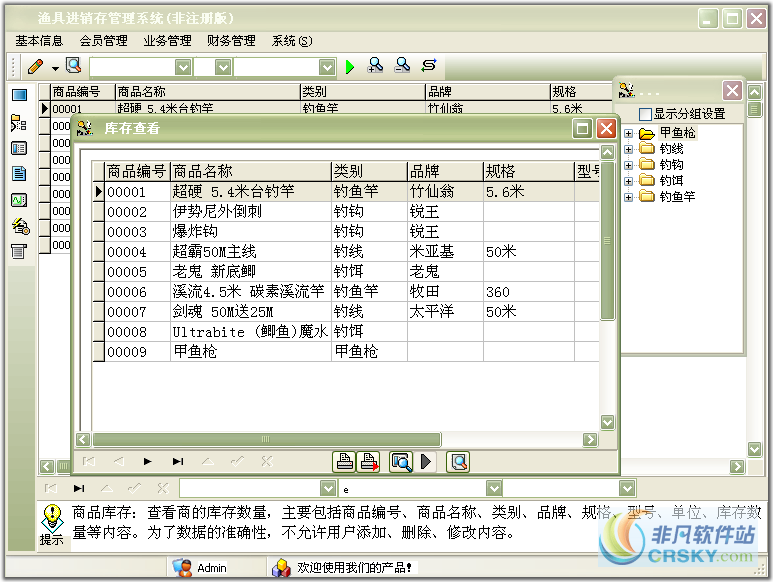Click the 类别 column header in 库存查看
Screen dimensions: 773x582
coord(369,171)
